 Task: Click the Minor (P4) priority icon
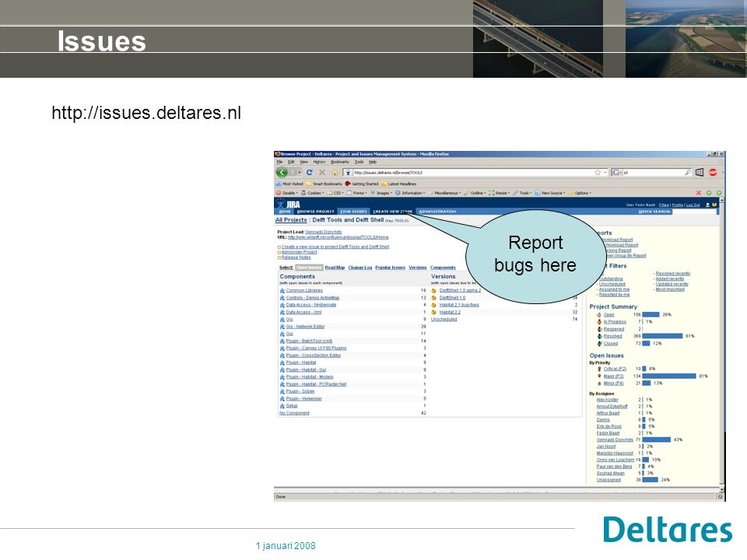click(599, 383)
